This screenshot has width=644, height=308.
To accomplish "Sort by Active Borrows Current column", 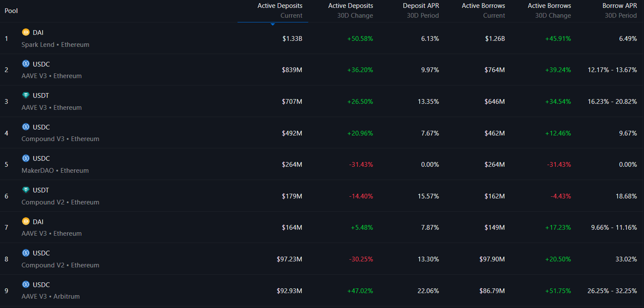I will pyautogui.click(x=483, y=11).
